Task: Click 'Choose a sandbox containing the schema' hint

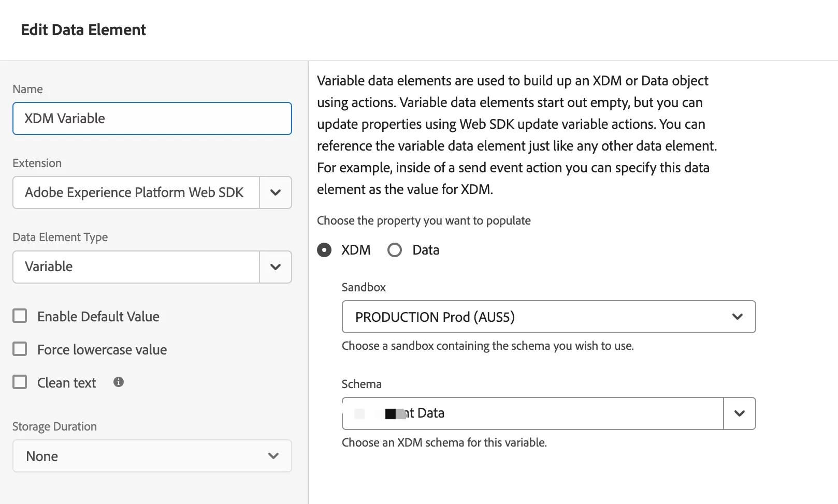Action: click(487, 346)
